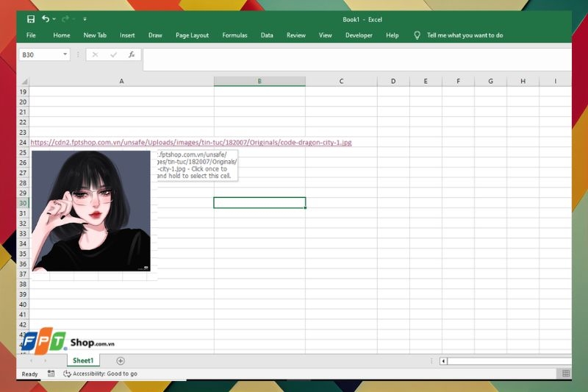The width and height of the screenshot is (588, 392).
Task: Click the horizontal scrollbar track
Action: 509,361
